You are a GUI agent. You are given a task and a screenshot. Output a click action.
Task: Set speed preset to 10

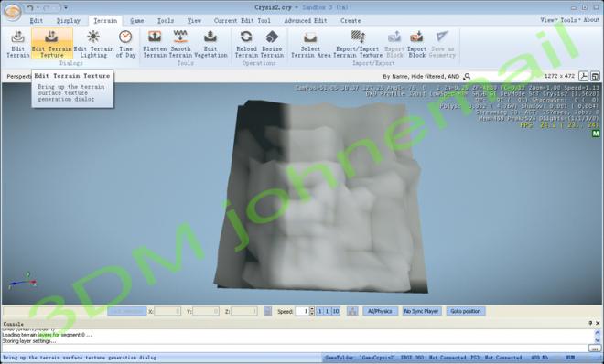[x=336, y=311]
